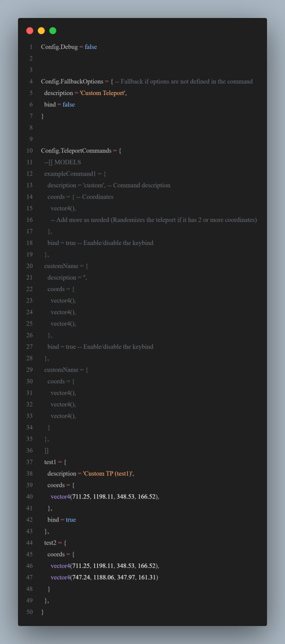Click line number 37 in the gutter
The width and height of the screenshot is (285, 644).
[29, 462]
